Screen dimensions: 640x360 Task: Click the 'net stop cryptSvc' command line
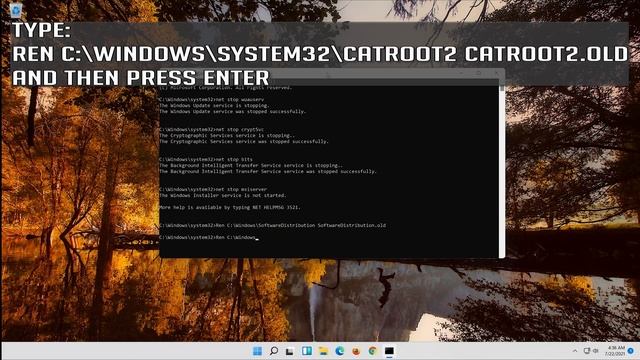pos(212,129)
